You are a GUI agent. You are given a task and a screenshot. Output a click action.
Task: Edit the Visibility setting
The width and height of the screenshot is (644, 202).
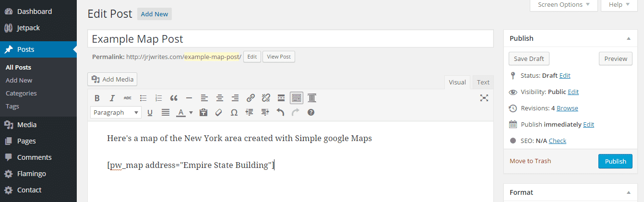coord(573,92)
